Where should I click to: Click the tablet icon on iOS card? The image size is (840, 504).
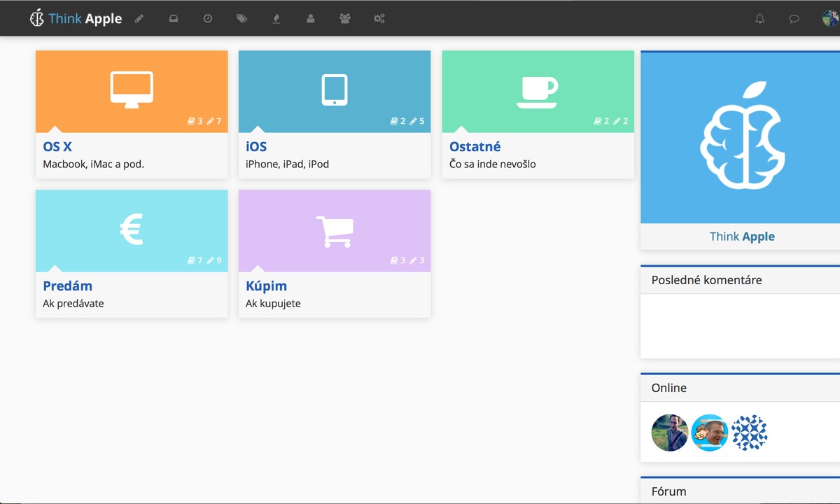[x=335, y=90]
